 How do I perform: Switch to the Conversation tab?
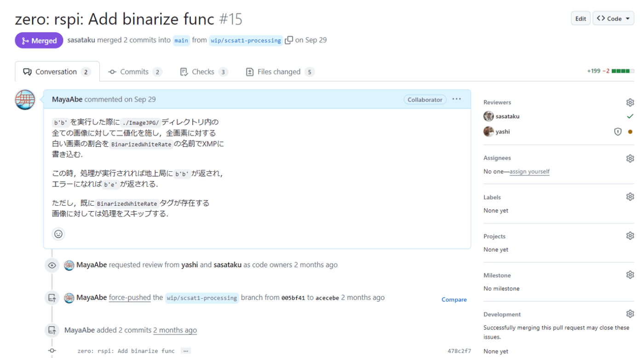pos(57,72)
